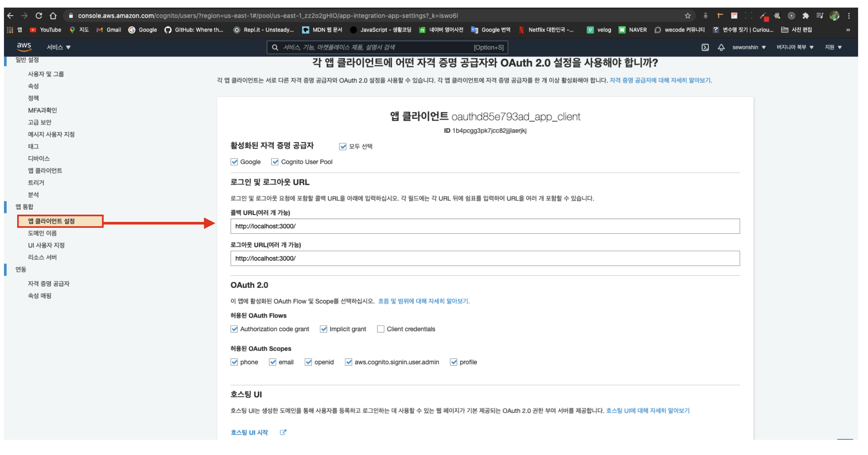Open 자격 증명 공급자 in the sidebar

[49, 284]
